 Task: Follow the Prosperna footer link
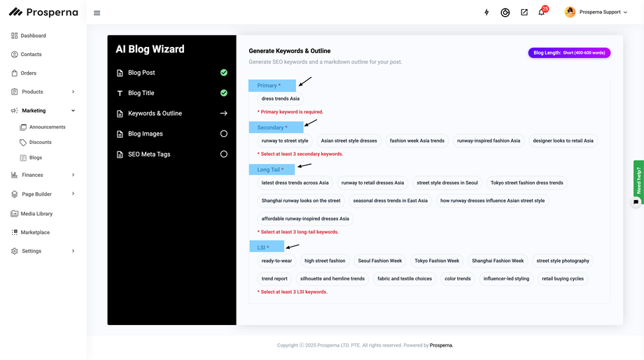(441, 345)
